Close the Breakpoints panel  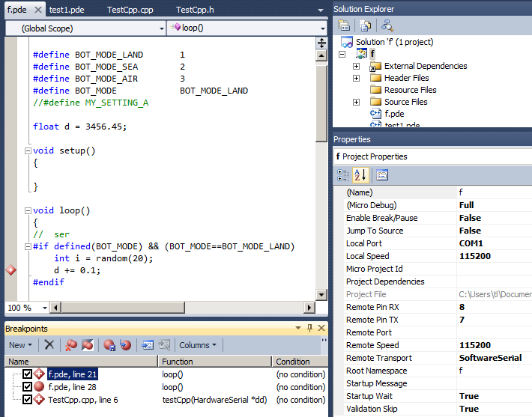[321, 328]
